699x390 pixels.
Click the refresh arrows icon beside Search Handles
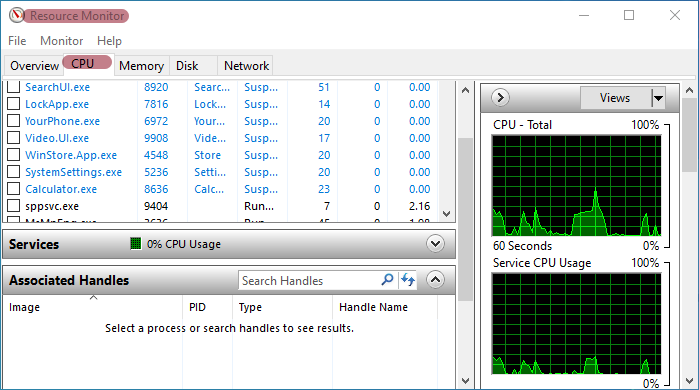pyautogui.click(x=407, y=280)
